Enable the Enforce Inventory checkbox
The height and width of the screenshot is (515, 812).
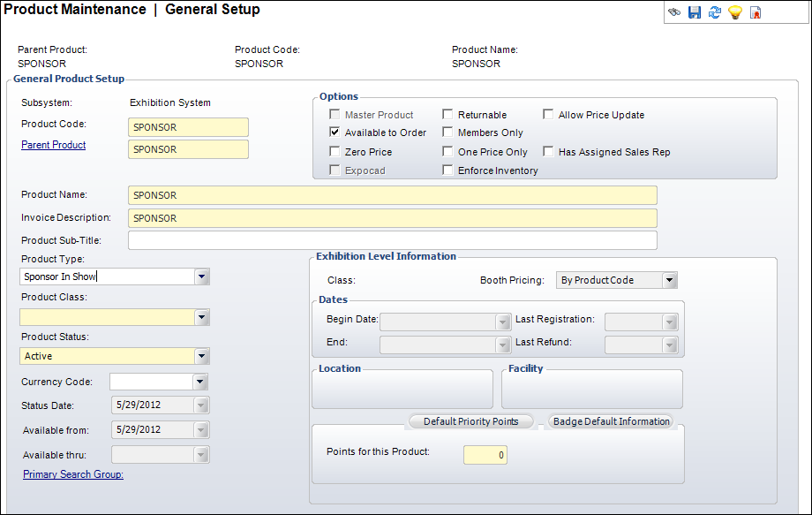(x=448, y=170)
